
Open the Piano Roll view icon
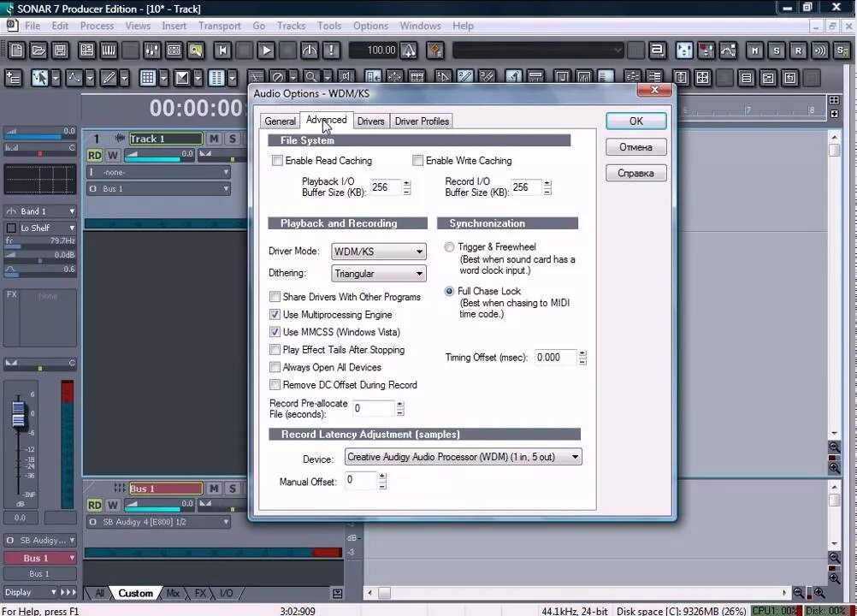pos(109,50)
